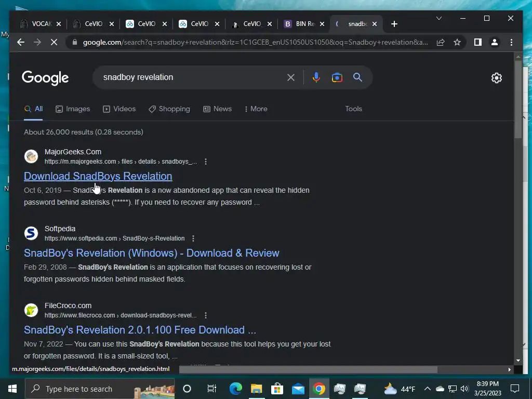Click the vertical page scrollbar thumb
The width and height of the screenshot is (532, 399).
pos(518,100)
